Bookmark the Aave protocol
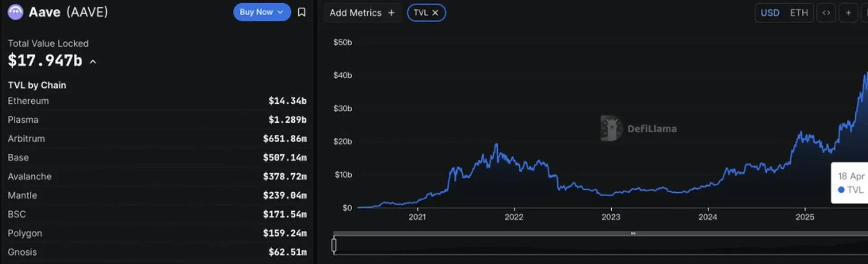The height and width of the screenshot is (264, 868). coord(302,12)
